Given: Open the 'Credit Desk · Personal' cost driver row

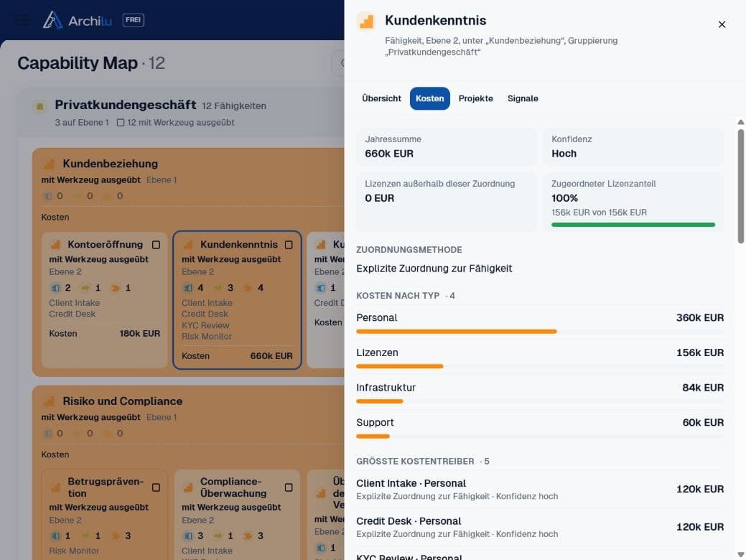Looking at the screenshot, I should point(540,527).
